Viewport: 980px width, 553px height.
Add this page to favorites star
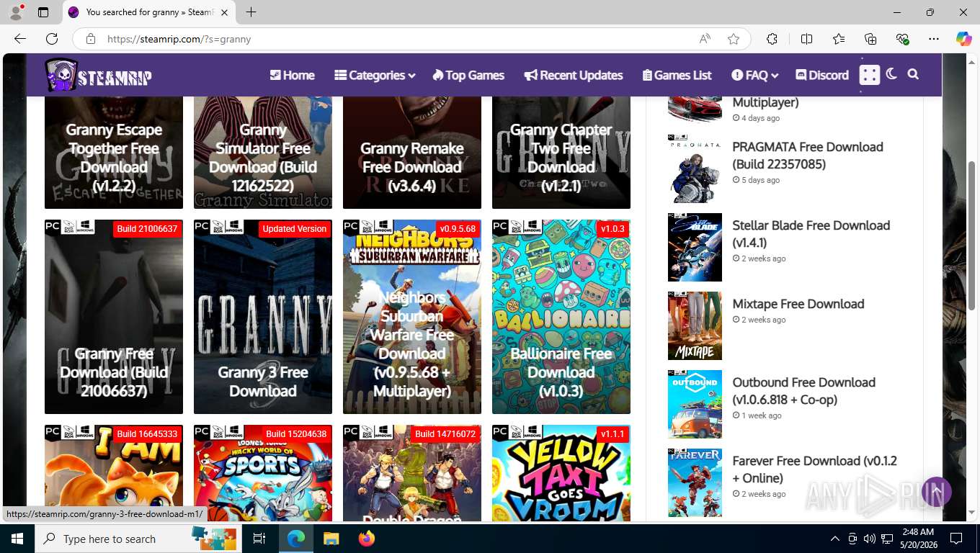click(x=734, y=39)
